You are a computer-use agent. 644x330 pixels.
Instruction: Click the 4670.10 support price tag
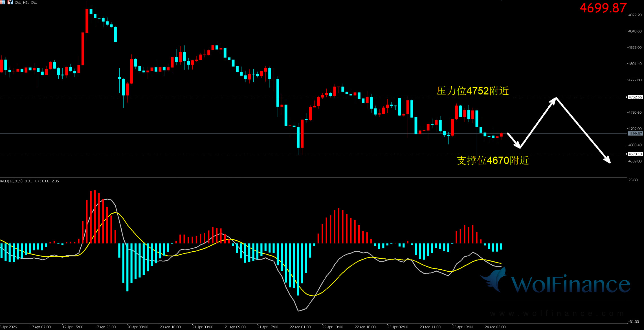635,154
